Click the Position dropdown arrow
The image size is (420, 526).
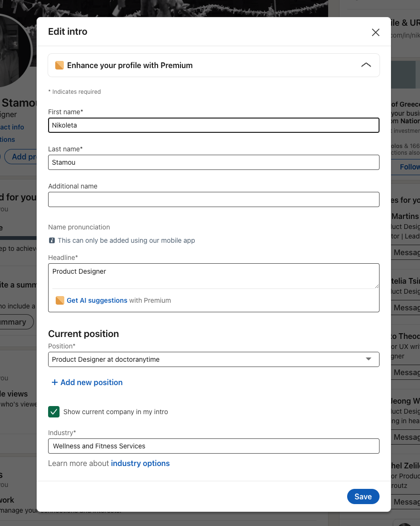click(368, 359)
